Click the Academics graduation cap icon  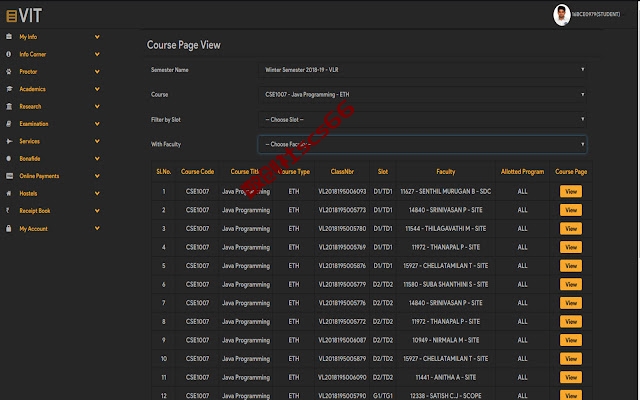click(9, 89)
